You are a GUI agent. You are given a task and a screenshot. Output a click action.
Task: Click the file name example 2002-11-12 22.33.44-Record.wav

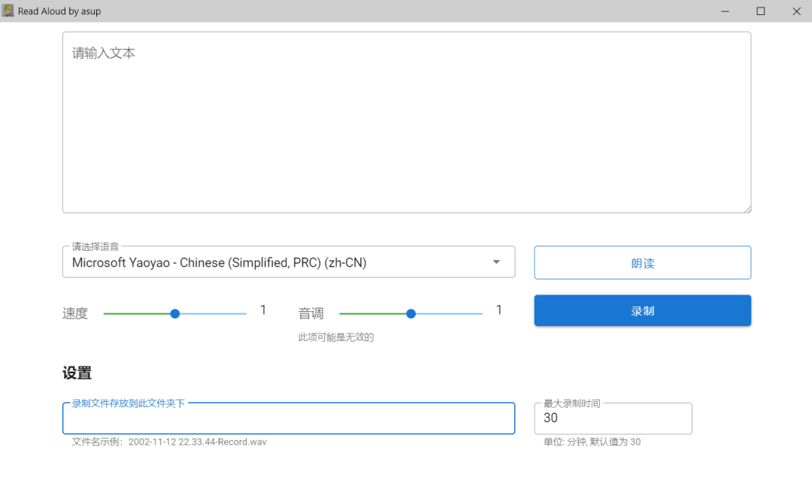pos(197,442)
